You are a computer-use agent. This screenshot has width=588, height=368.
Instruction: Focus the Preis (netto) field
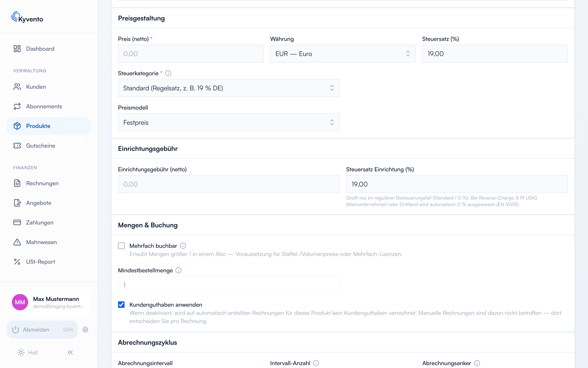[x=191, y=54]
